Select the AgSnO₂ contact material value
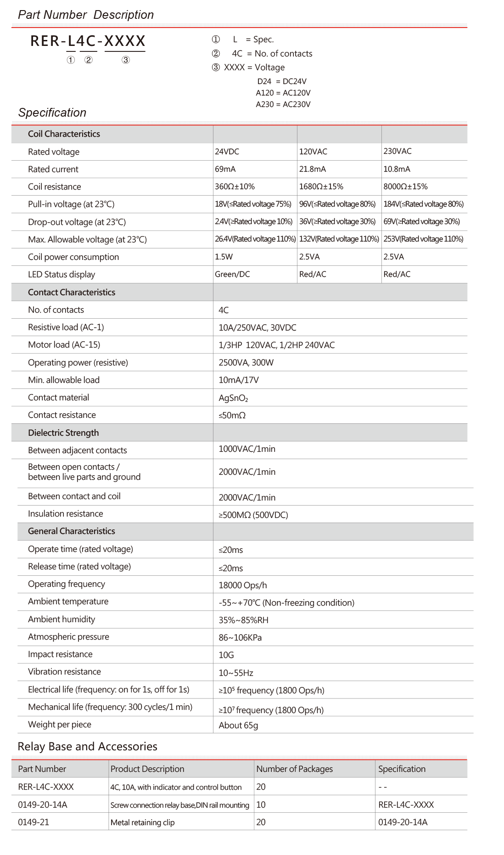504x855 pixels. click(233, 398)
